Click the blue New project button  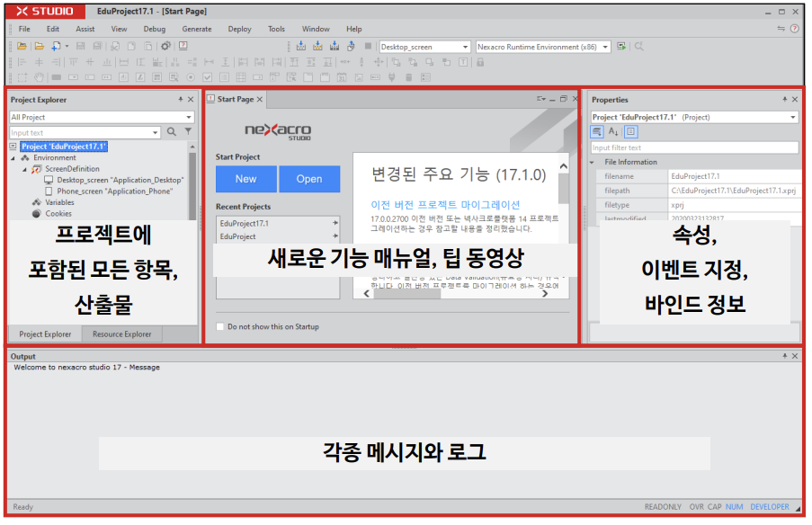click(246, 179)
